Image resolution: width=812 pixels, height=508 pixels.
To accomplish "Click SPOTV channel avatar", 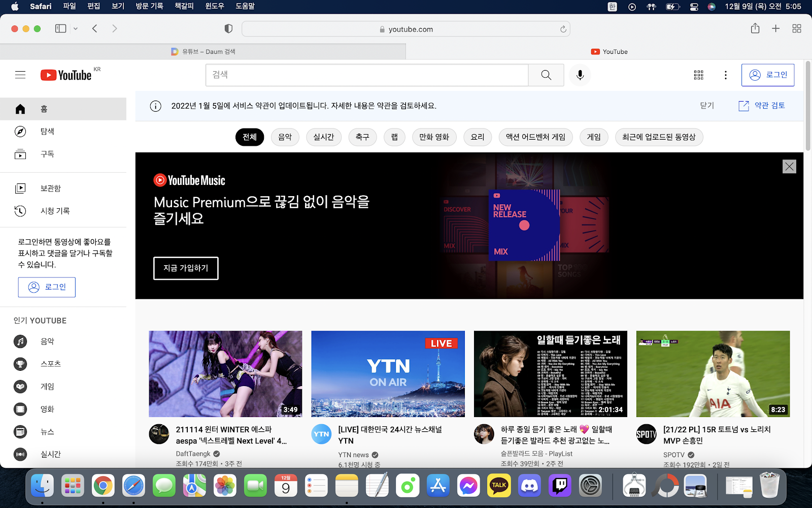I will 647,434.
